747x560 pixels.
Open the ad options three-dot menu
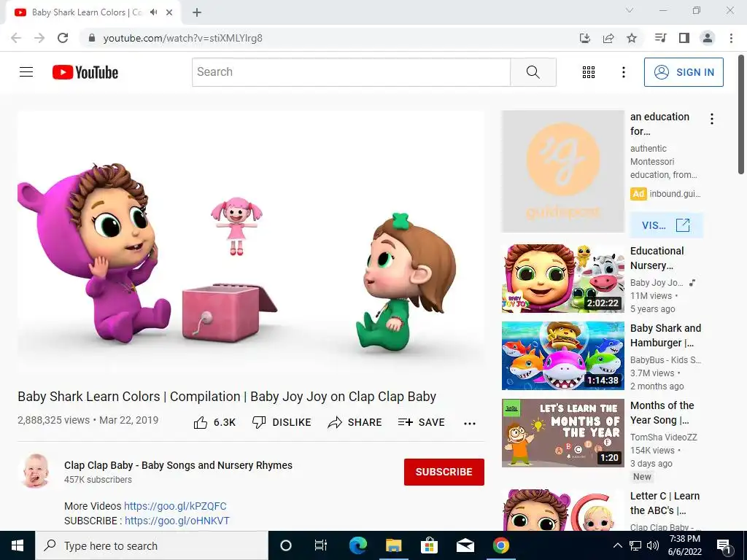[x=712, y=119]
